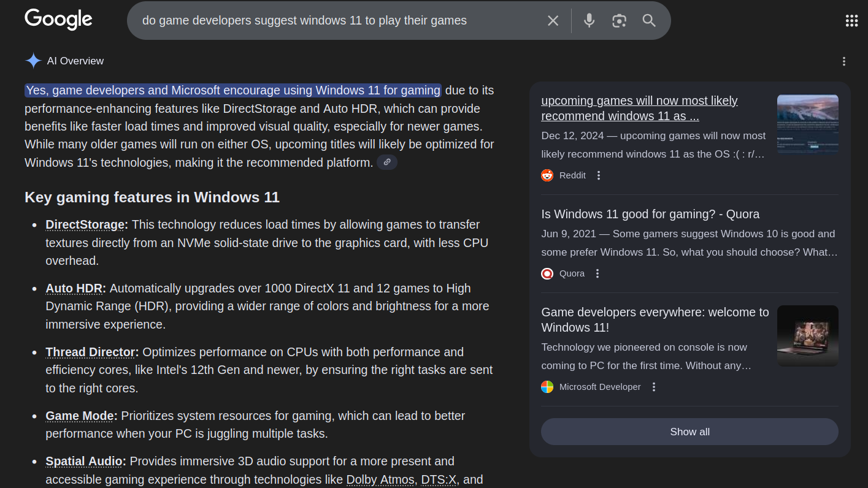Open 'Game developers everywhere' result link
The width and height of the screenshot is (868, 488).
point(655,319)
